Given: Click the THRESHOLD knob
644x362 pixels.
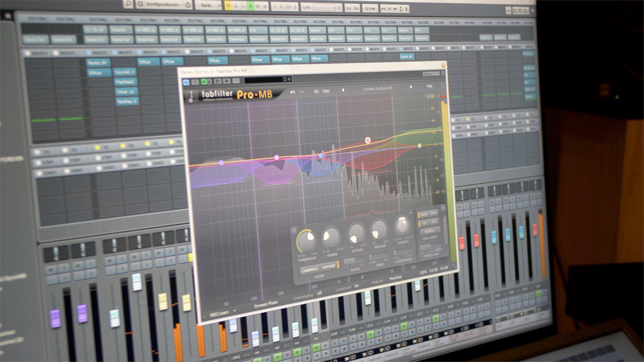Looking at the screenshot, I should coord(306,241).
